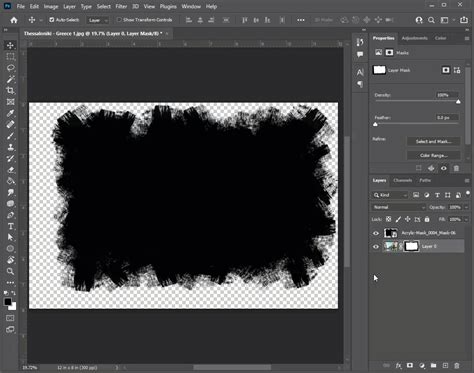
Task: Open the Select menu
Action: (104, 6)
